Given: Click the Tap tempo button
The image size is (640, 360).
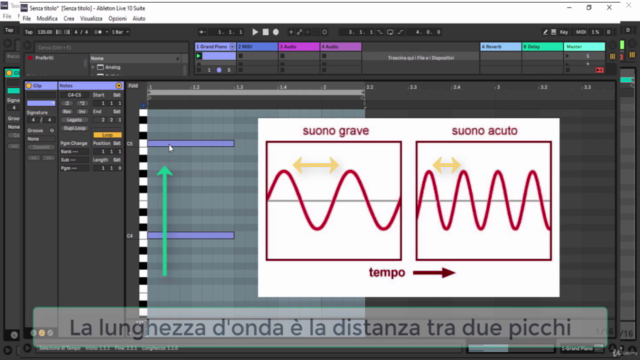Looking at the screenshot, I should click(29, 32).
